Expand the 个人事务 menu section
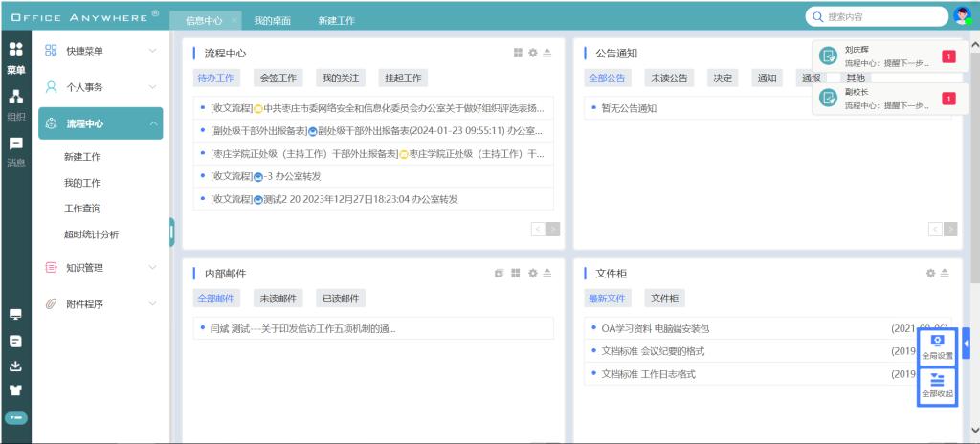The height and width of the screenshot is (444, 980). [x=100, y=87]
